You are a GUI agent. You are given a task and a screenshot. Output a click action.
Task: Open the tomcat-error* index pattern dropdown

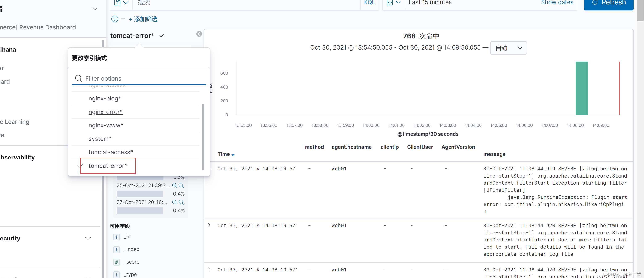137,36
